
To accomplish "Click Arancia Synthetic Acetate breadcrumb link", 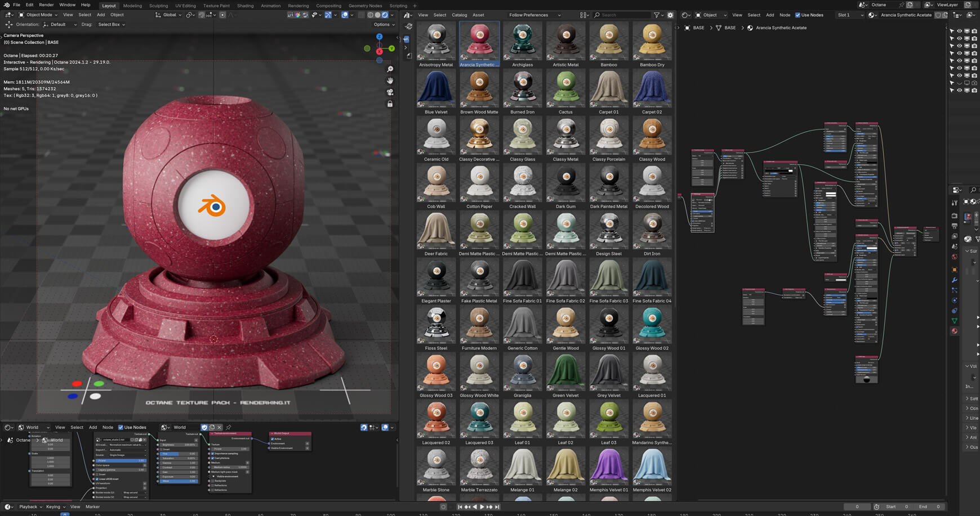I will pos(781,28).
